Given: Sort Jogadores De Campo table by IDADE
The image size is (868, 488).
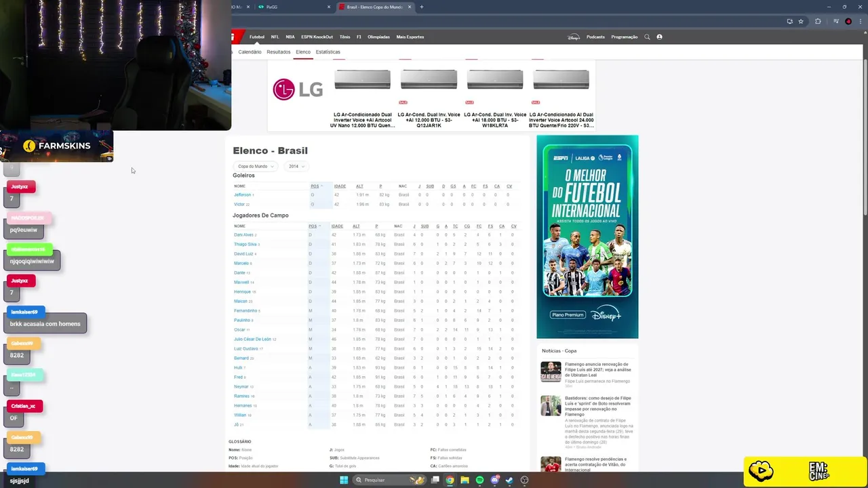Looking at the screenshot, I should pos(337,226).
